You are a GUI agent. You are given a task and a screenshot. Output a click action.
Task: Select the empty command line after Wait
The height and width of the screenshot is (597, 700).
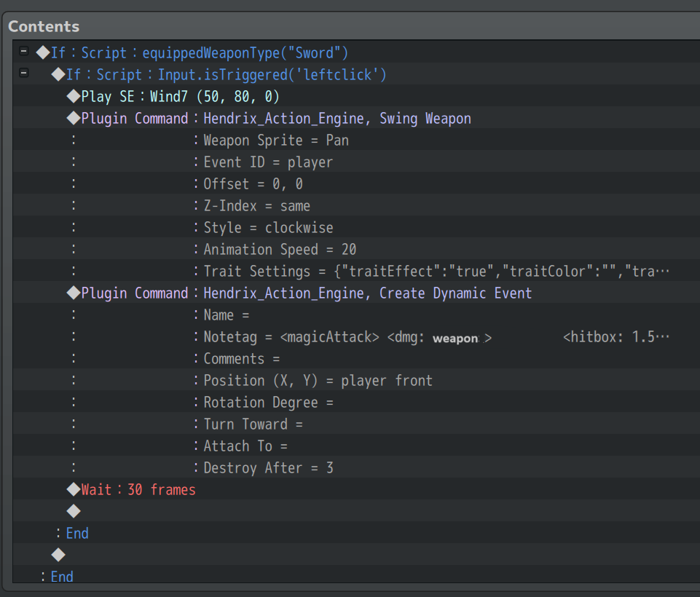356,511
